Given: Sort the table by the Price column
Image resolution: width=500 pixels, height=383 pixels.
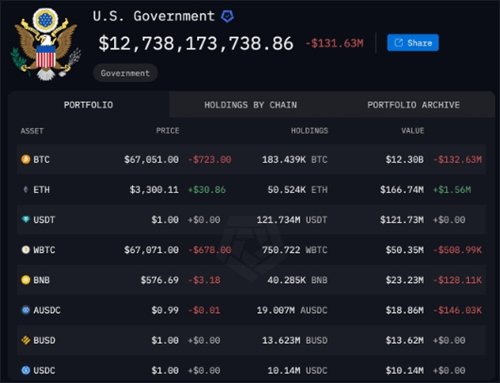Looking at the screenshot, I should click(x=168, y=131).
